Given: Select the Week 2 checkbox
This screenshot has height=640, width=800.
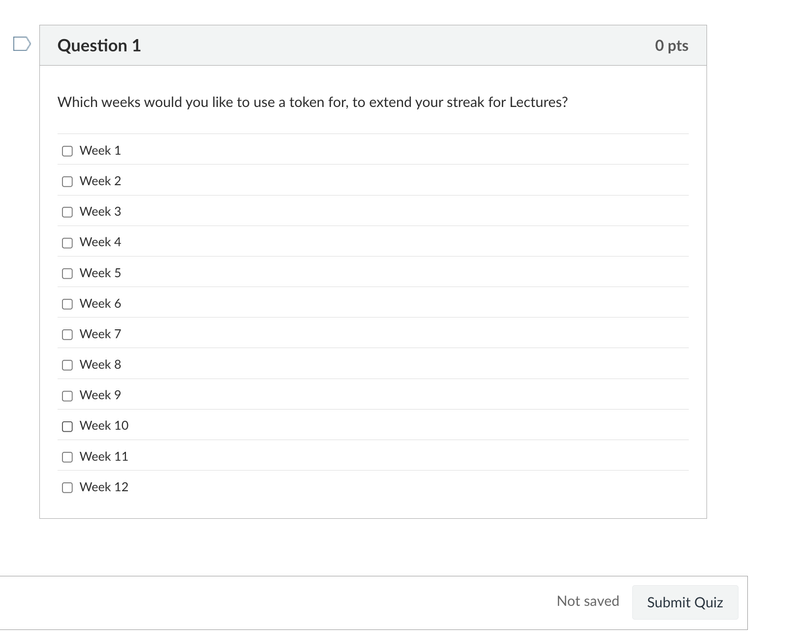Looking at the screenshot, I should (x=67, y=182).
